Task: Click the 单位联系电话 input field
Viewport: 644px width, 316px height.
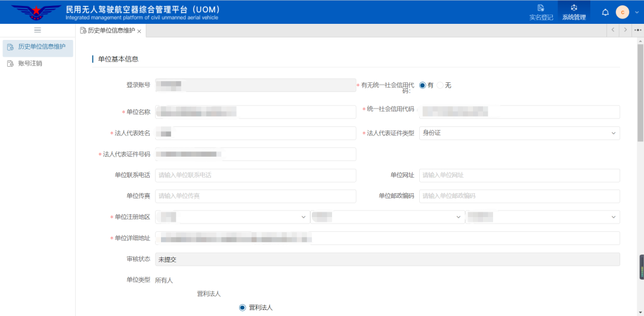Action: click(255, 175)
